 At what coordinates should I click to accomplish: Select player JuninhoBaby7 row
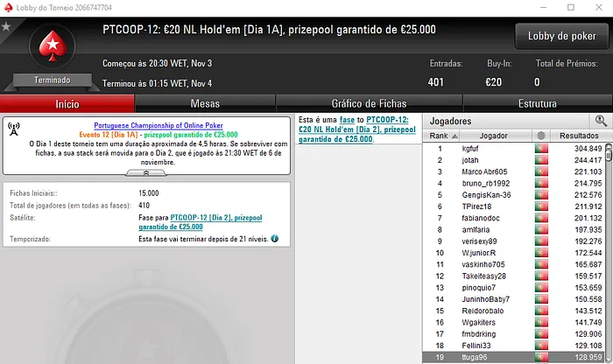tap(514, 299)
